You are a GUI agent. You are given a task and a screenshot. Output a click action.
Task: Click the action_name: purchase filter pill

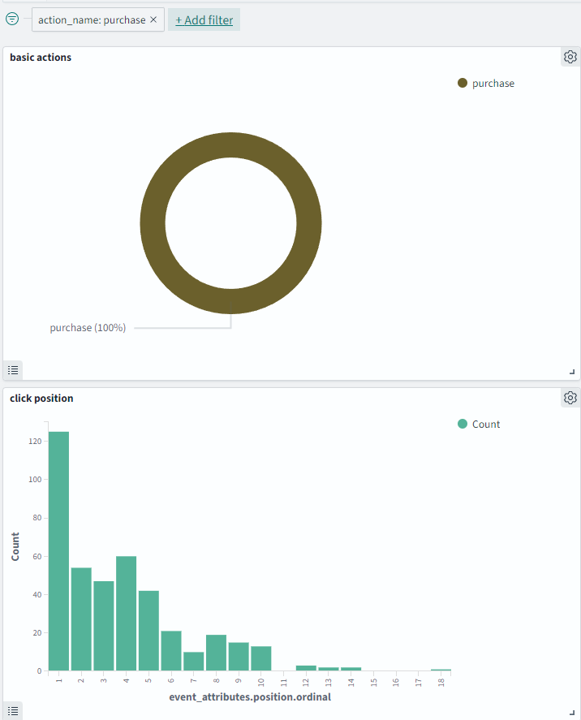click(x=92, y=20)
